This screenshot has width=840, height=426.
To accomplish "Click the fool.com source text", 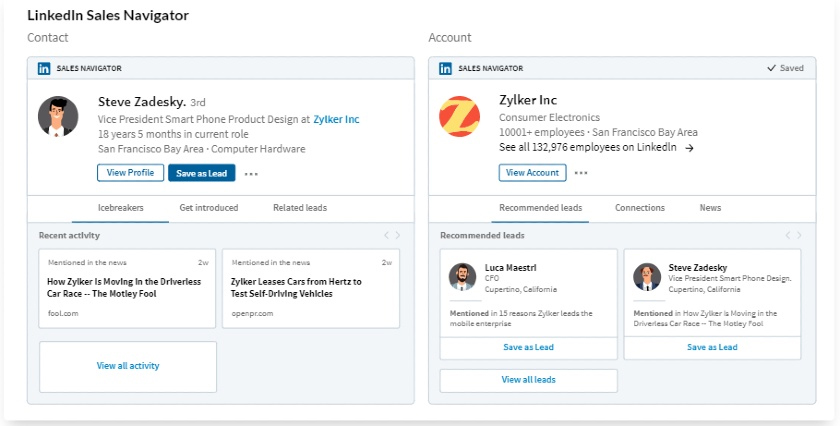I will (x=63, y=313).
